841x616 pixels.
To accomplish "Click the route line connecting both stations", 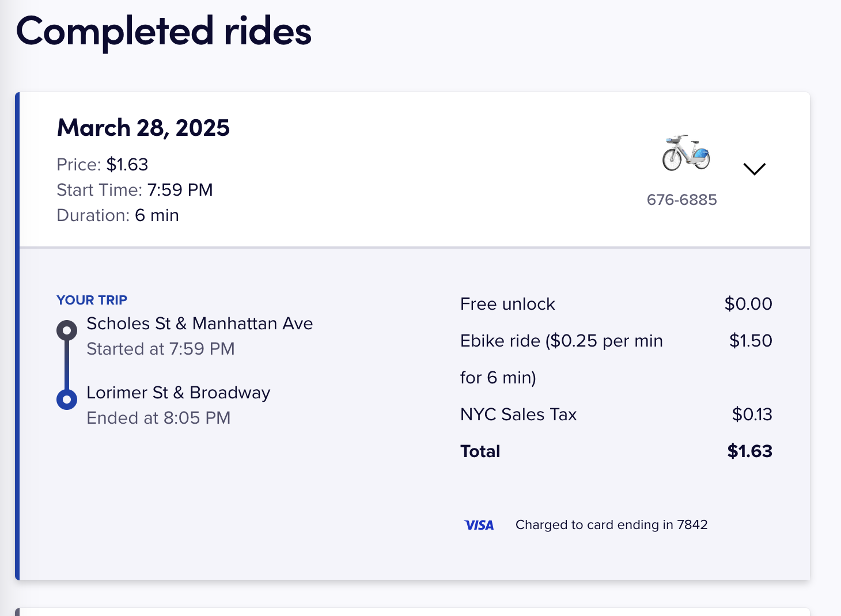I will pyautogui.click(x=67, y=365).
